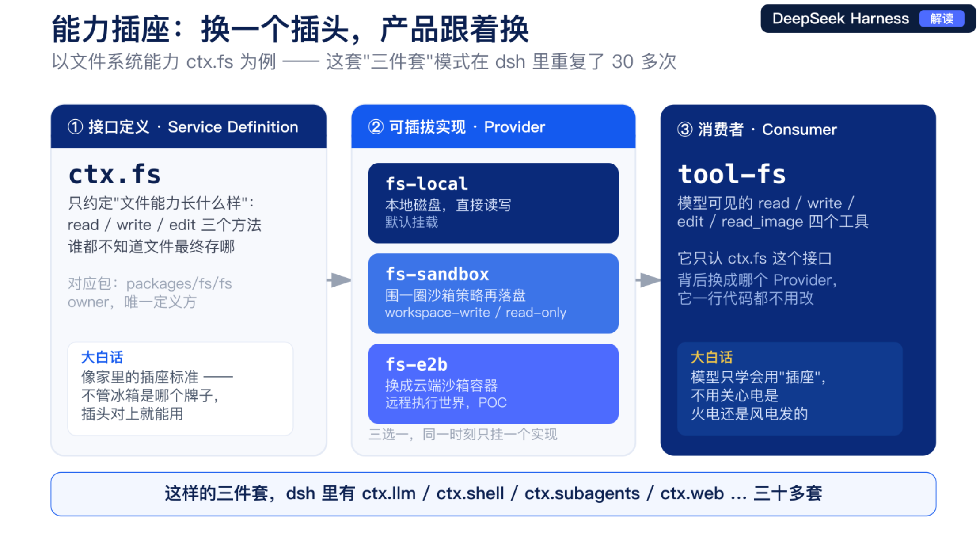Viewport: 980px width, 535px height.
Task: Click the text workspace-write / read-only
Action: [x=475, y=313]
